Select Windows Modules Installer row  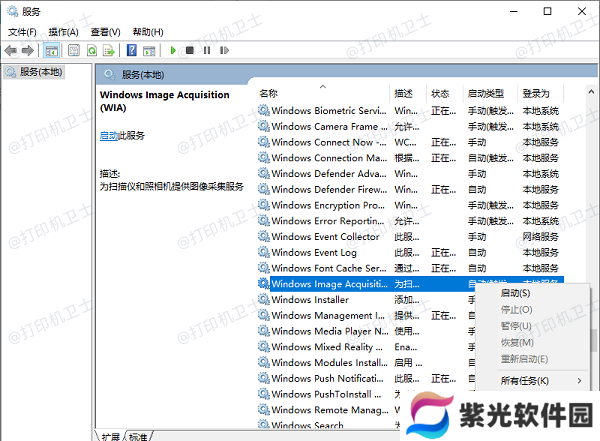coord(366,362)
